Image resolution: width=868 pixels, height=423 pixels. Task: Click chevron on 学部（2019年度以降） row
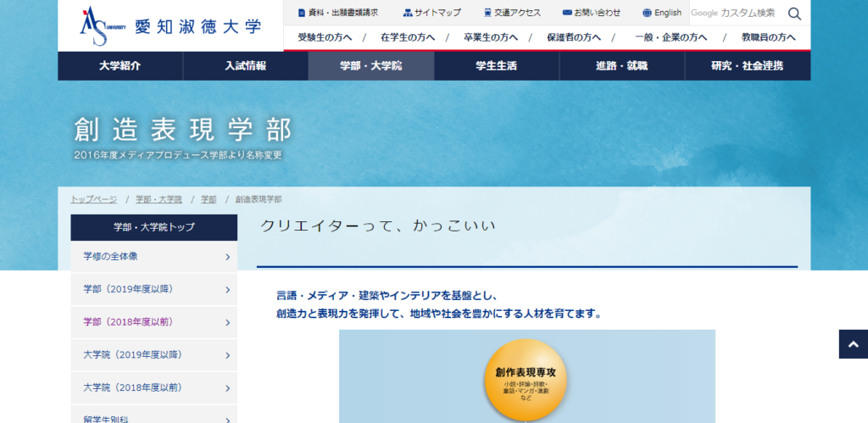(x=227, y=290)
